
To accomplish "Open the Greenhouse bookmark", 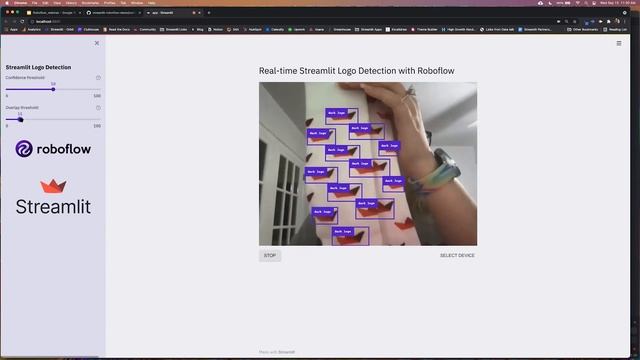I will [340, 29].
